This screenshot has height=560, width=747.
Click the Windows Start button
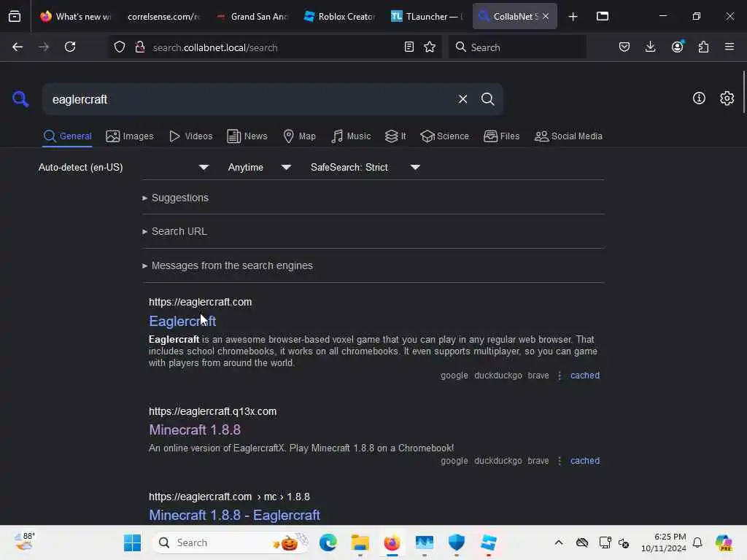pyautogui.click(x=132, y=542)
